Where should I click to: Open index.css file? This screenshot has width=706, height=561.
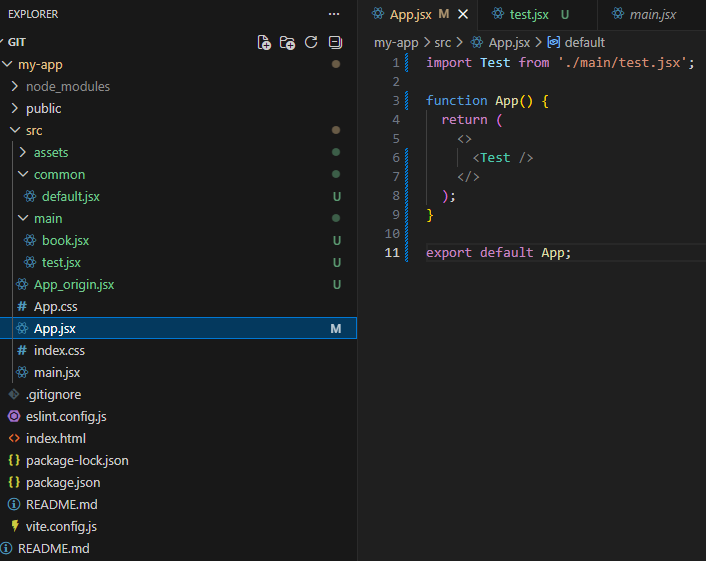[x=59, y=350]
